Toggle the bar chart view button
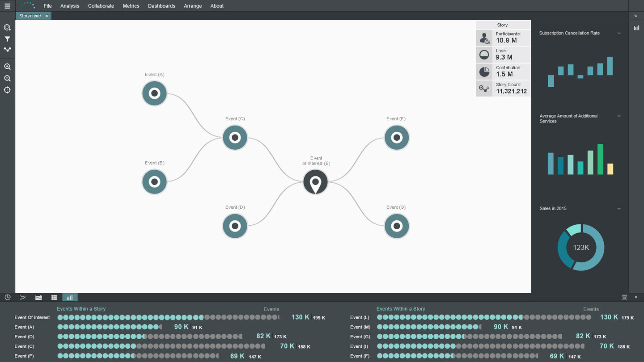Viewport: 644px width, 362px height. (x=69, y=297)
